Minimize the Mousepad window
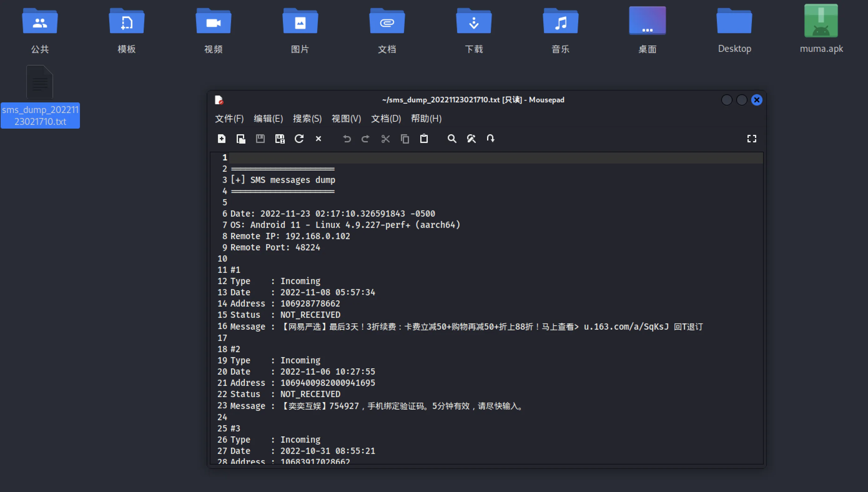This screenshot has width=868, height=492. click(727, 100)
